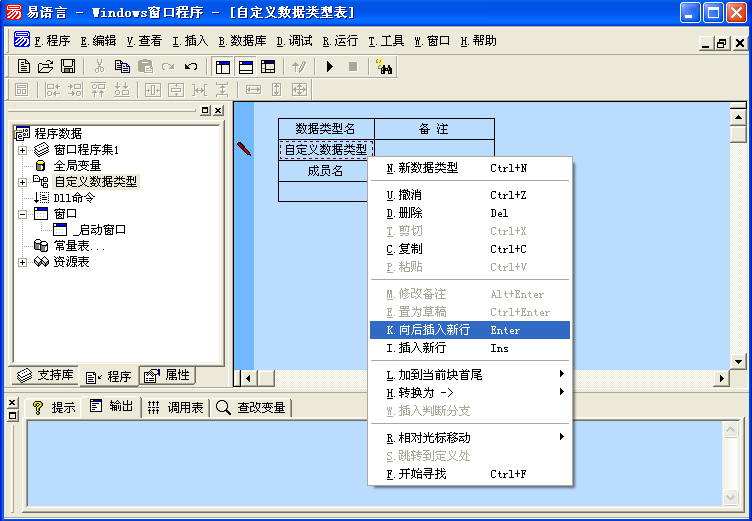Click the Run play triangle icon

pos(329,66)
